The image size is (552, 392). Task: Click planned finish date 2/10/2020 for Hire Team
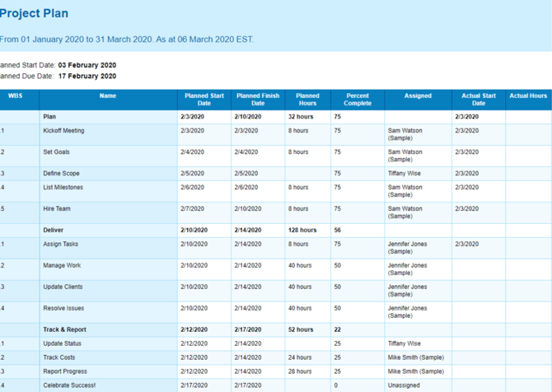tap(248, 208)
